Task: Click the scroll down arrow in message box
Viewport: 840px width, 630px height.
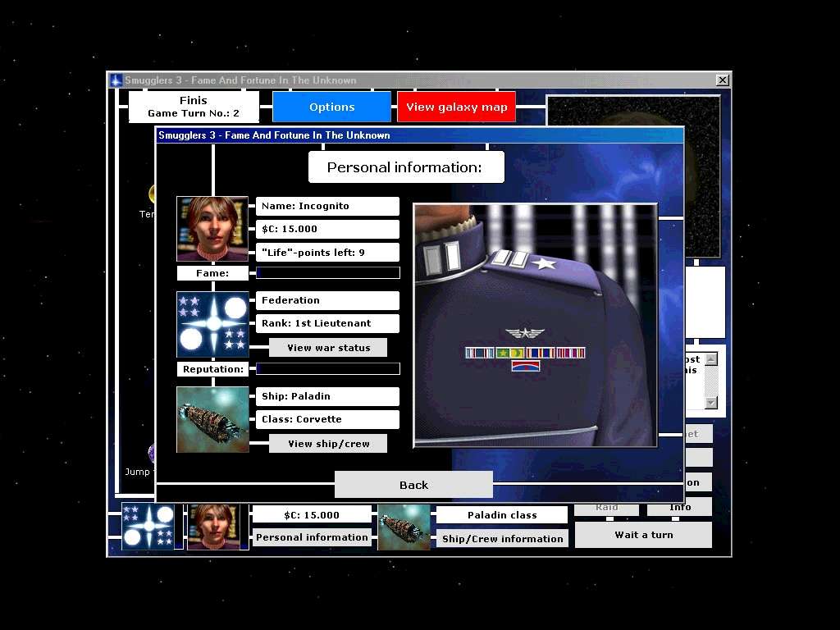Action: (x=711, y=403)
